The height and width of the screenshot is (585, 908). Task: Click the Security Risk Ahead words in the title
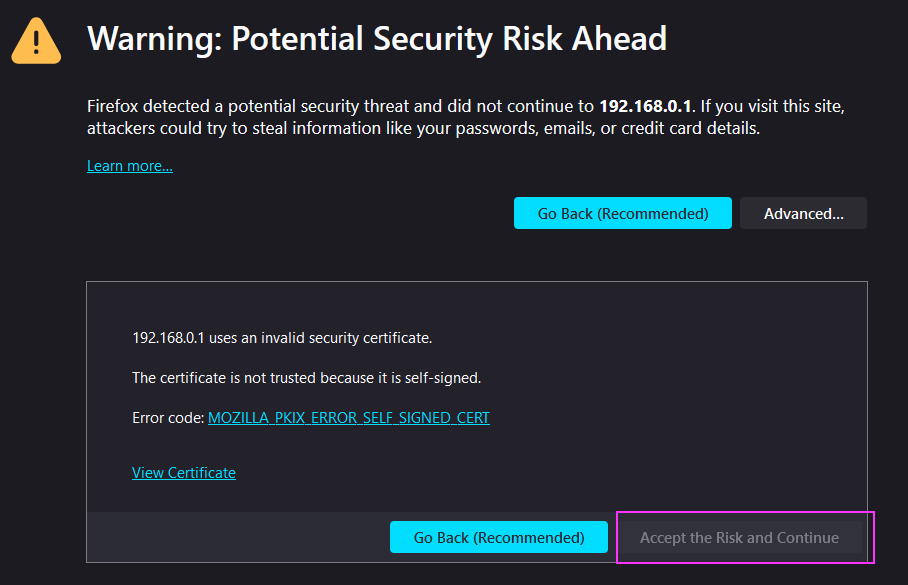(519, 39)
